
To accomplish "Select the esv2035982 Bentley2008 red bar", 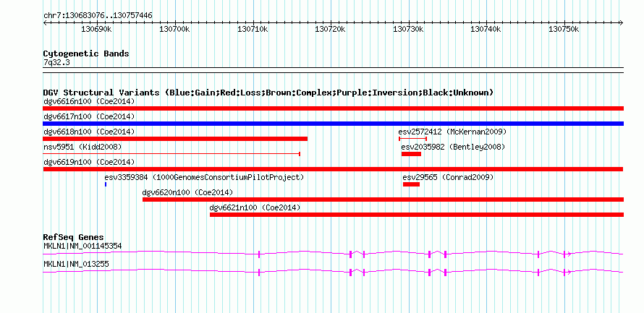I will 411,154.
